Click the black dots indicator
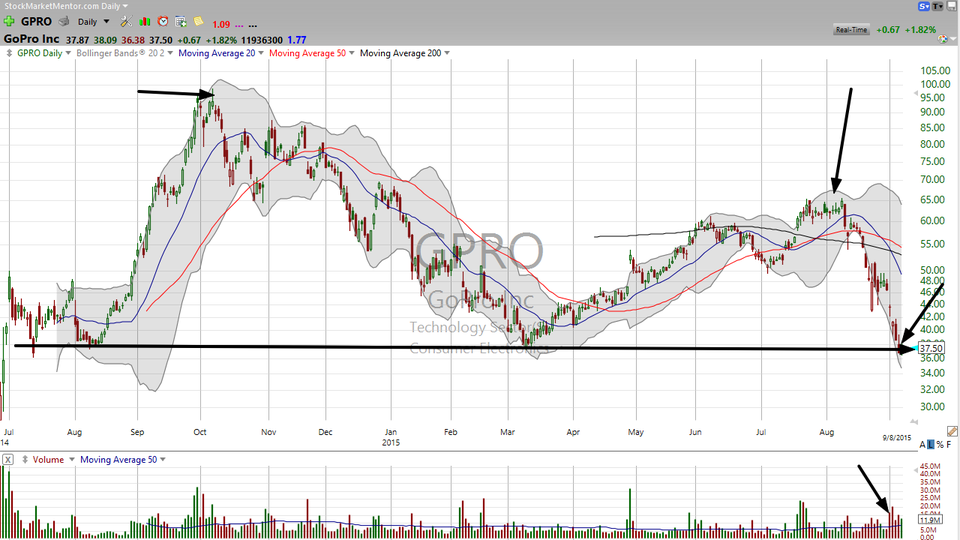 pyautogui.click(x=253, y=26)
